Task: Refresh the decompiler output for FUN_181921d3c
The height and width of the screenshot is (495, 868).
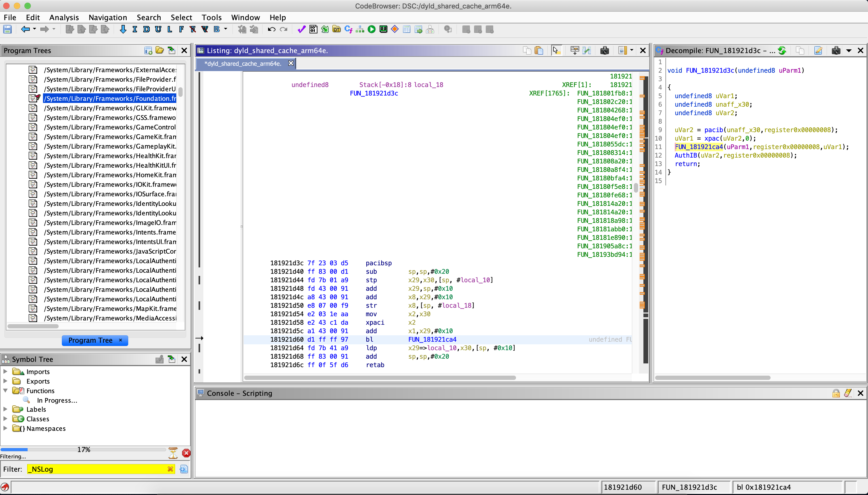Action: pyautogui.click(x=782, y=50)
